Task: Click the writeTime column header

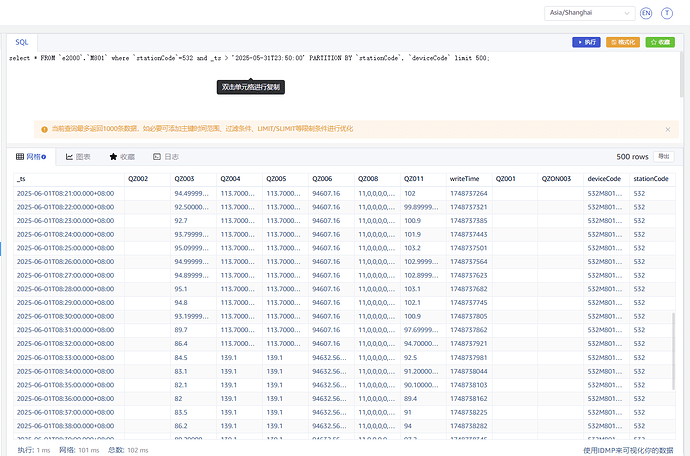Action: [463, 178]
